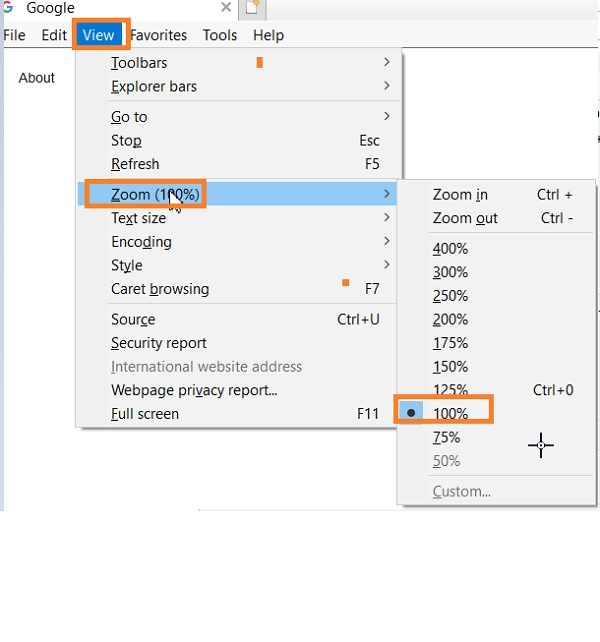Set zoom level to 400%
The image size is (600, 642).
(450, 249)
